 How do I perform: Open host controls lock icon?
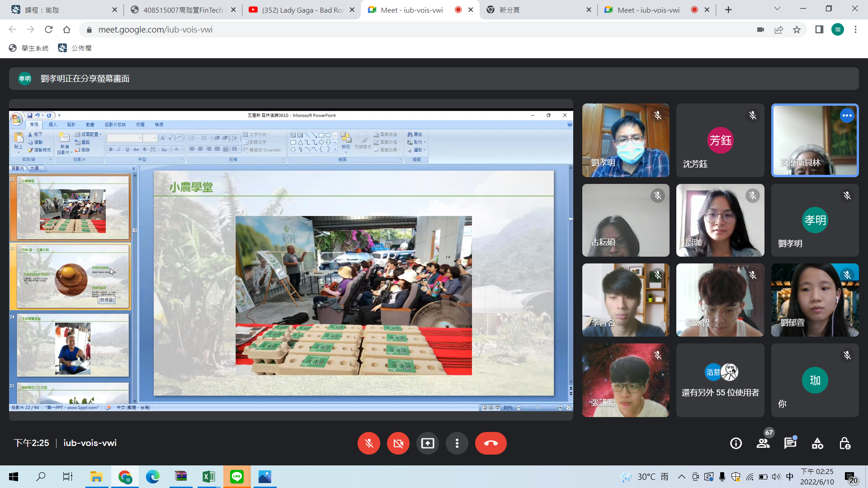coord(844,443)
